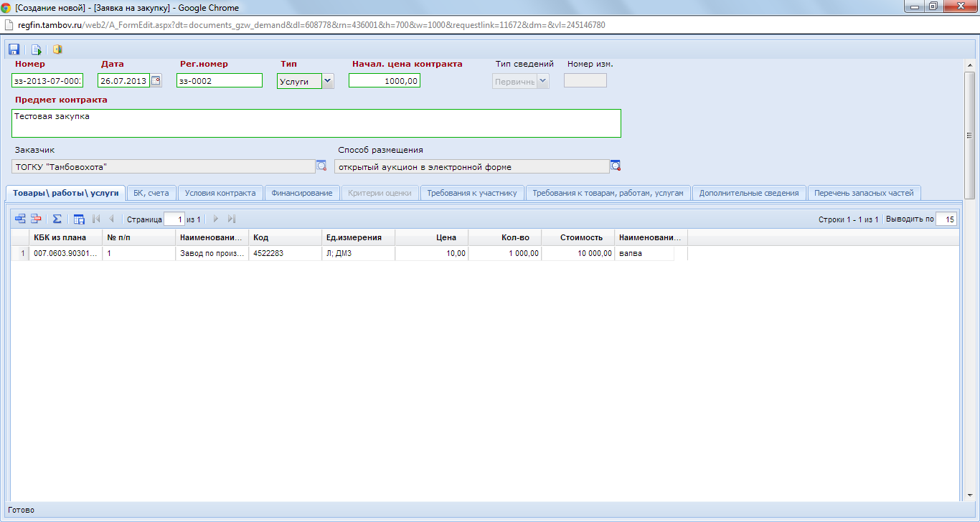Click the Sigma totals icon
980x522 pixels.
tap(57, 219)
